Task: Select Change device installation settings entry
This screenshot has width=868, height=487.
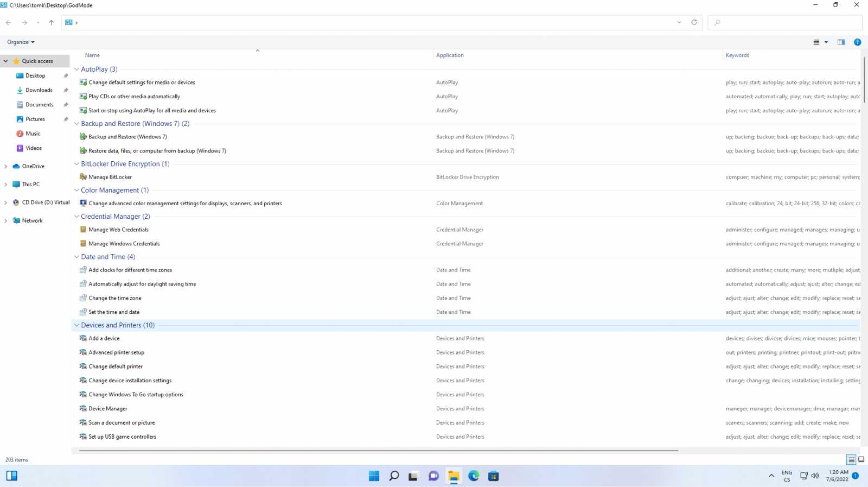Action: (x=130, y=381)
